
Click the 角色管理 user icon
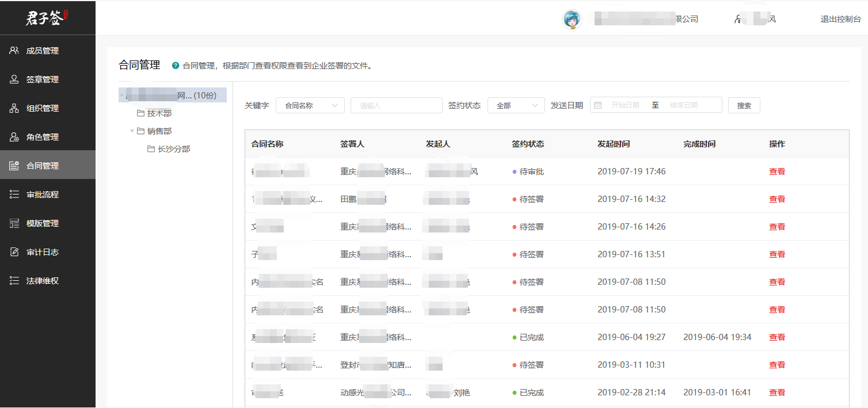(14, 137)
